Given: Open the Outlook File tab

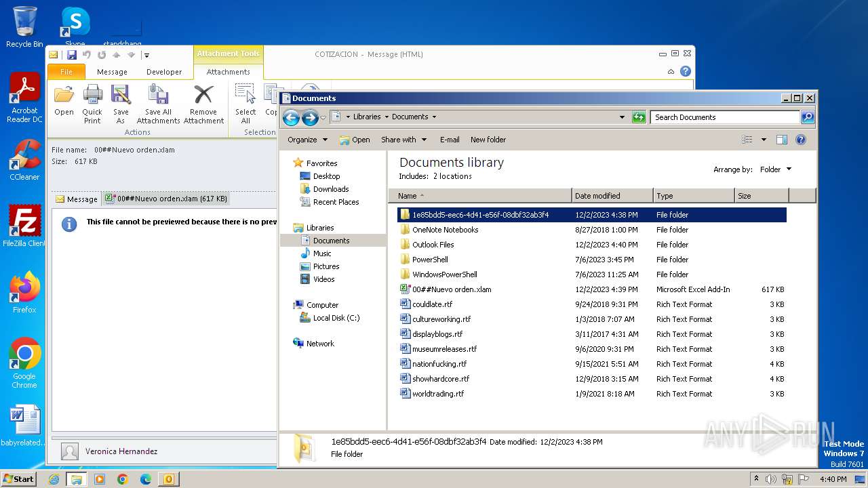Looking at the screenshot, I should tap(66, 72).
